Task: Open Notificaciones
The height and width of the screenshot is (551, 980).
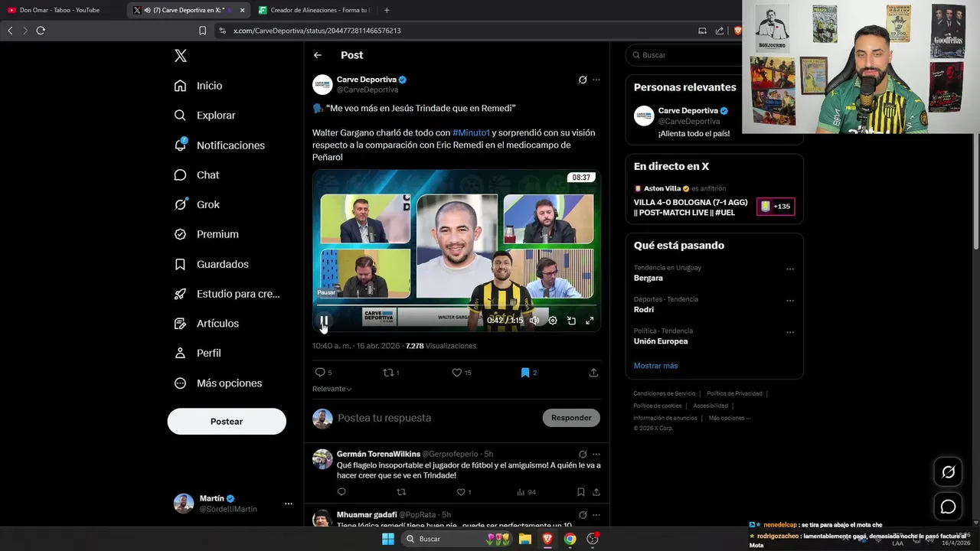Action: pyautogui.click(x=219, y=145)
